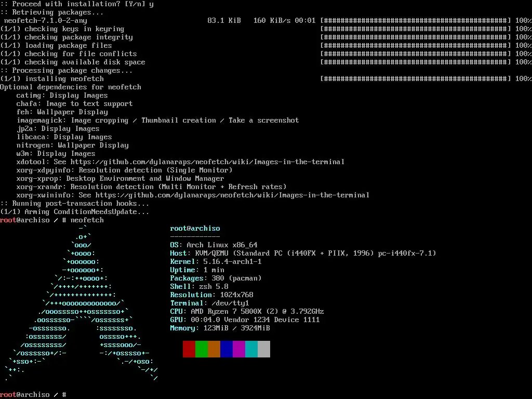
Task: Click the 'Terminal: /dev/tty1' line
Action: click(x=210, y=303)
